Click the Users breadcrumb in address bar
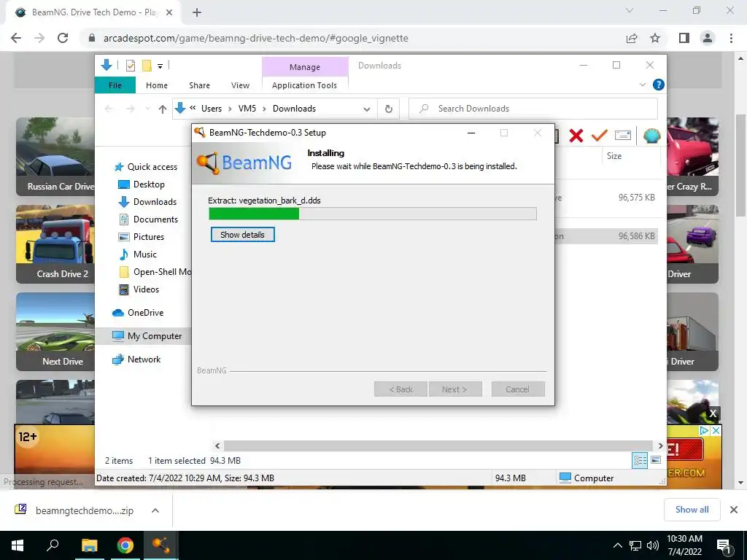747x560 pixels. [x=212, y=109]
